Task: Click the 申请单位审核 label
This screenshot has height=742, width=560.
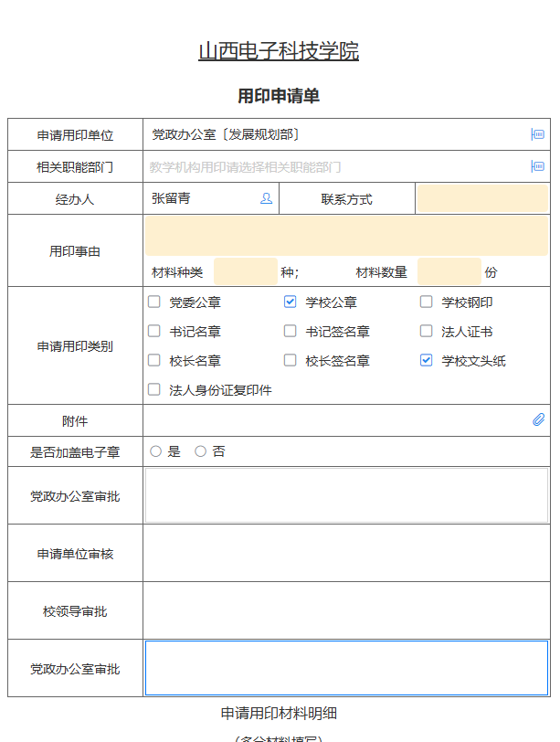Action: (x=75, y=554)
